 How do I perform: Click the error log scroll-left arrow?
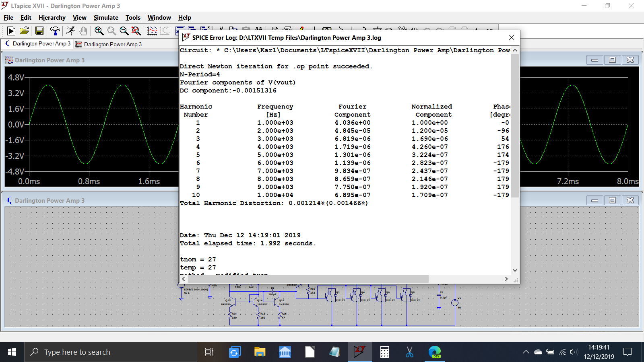(x=184, y=279)
